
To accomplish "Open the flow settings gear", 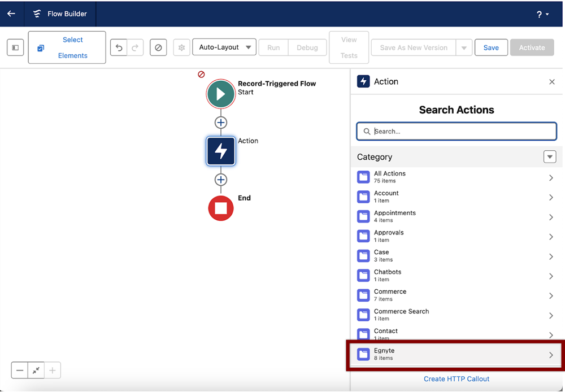I will [181, 47].
